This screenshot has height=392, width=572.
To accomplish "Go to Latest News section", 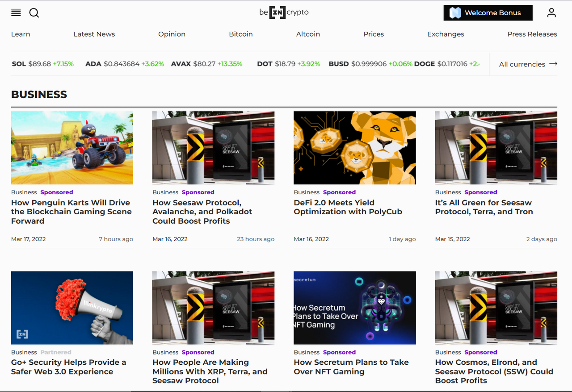I will 94,34.
